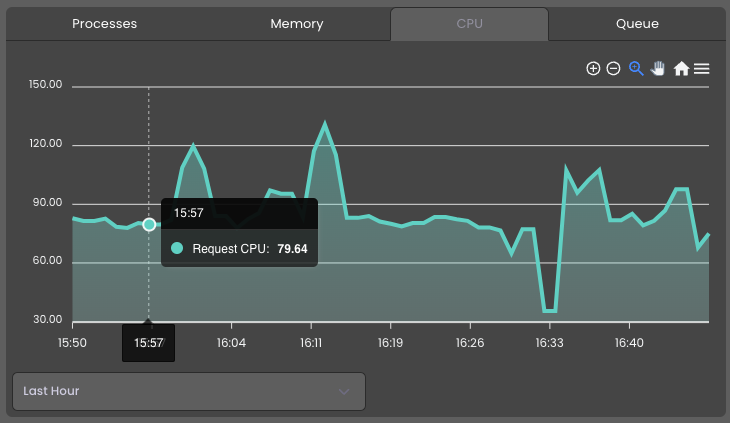This screenshot has width=730, height=423.
Task: Select the magnifier selection zoom tool
Action: click(x=636, y=68)
